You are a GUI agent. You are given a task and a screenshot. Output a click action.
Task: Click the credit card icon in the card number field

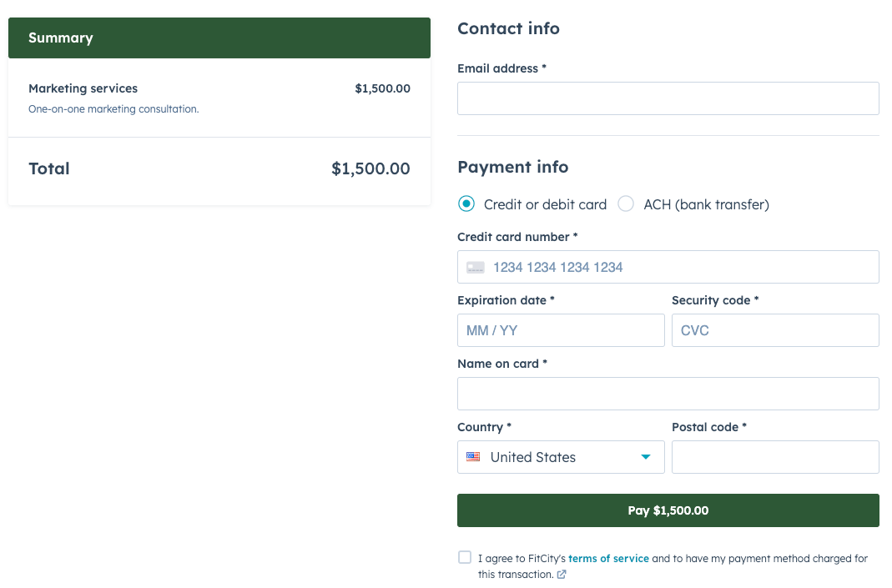pos(474,267)
